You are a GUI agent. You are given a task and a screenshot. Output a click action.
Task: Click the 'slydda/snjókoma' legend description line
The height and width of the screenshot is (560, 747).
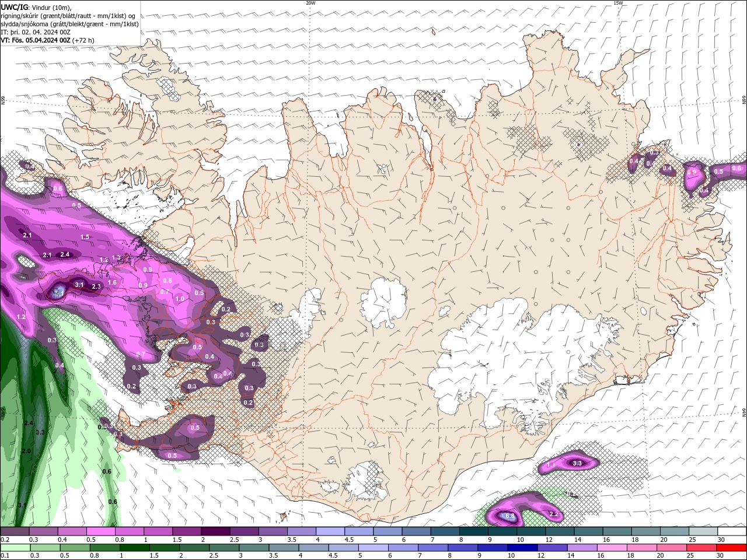pyautogui.click(x=70, y=24)
